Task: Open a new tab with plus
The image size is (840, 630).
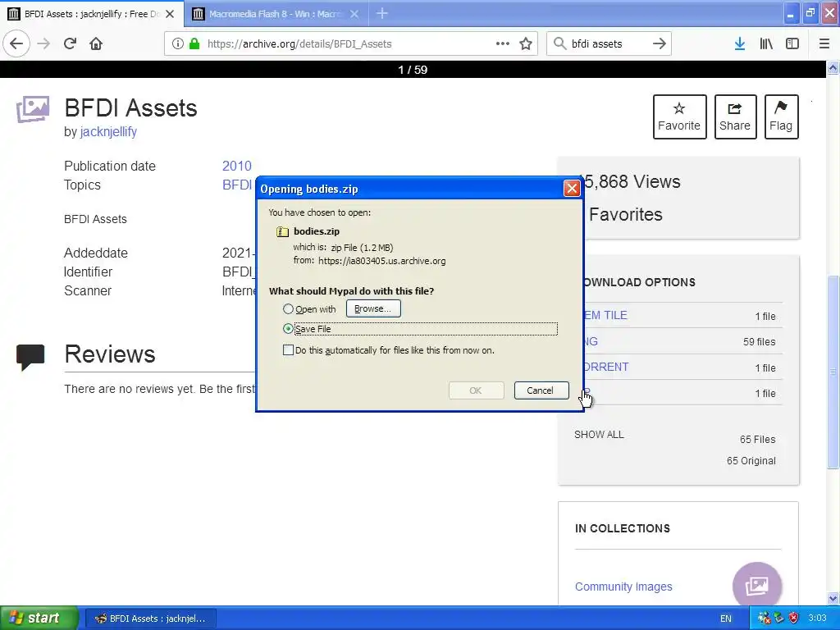Action: pos(382,13)
